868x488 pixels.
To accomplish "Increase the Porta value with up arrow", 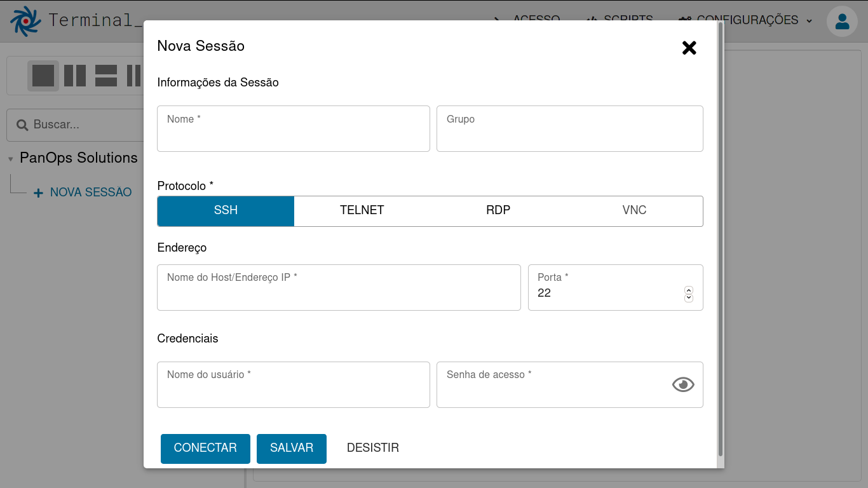I will pyautogui.click(x=689, y=290).
